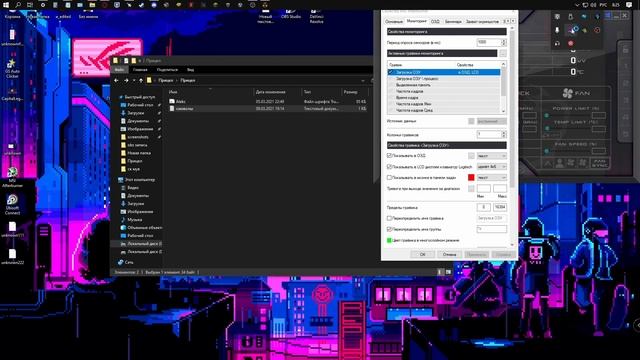Viewport: 640px width, 360px height.
Task: Click the sensor polling period input field
Action: [x=489, y=42]
